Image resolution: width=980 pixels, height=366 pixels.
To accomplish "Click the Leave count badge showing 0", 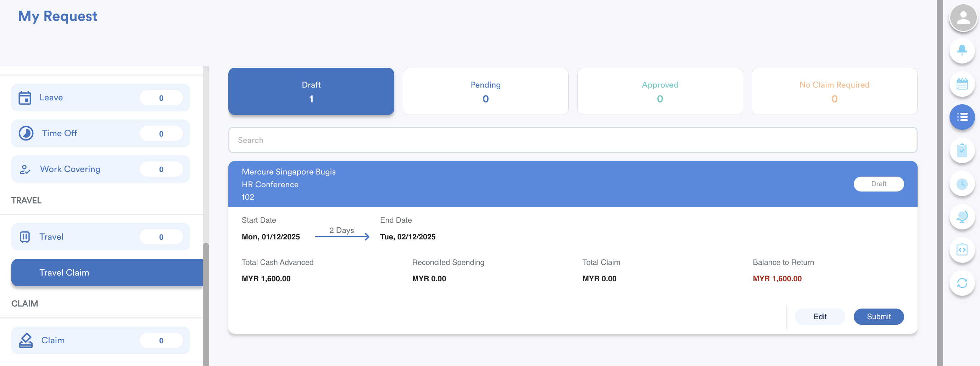I will pyautogui.click(x=161, y=98).
